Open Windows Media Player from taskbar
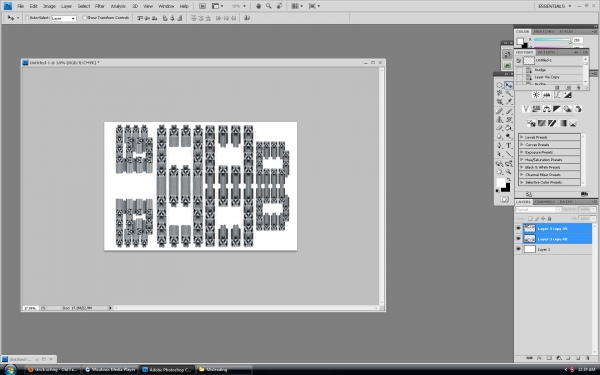This screenshot has width=600, height=375. coord(111,370)
